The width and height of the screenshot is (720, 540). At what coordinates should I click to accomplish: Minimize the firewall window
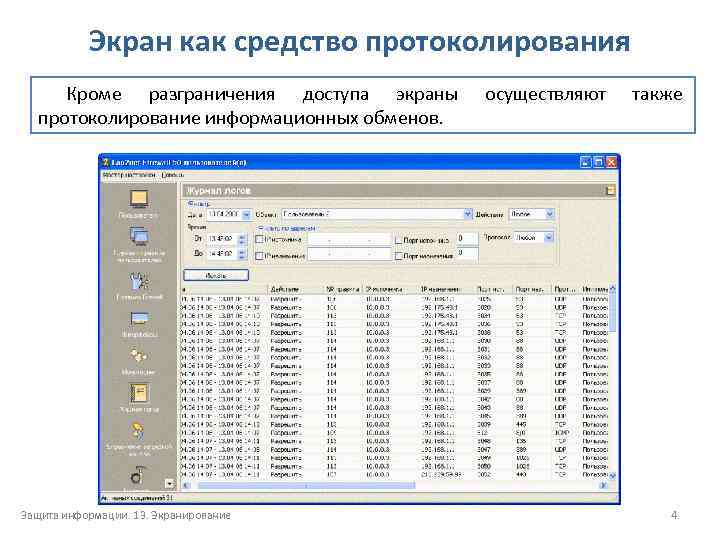pyautogui.click(x=585, y=162)
